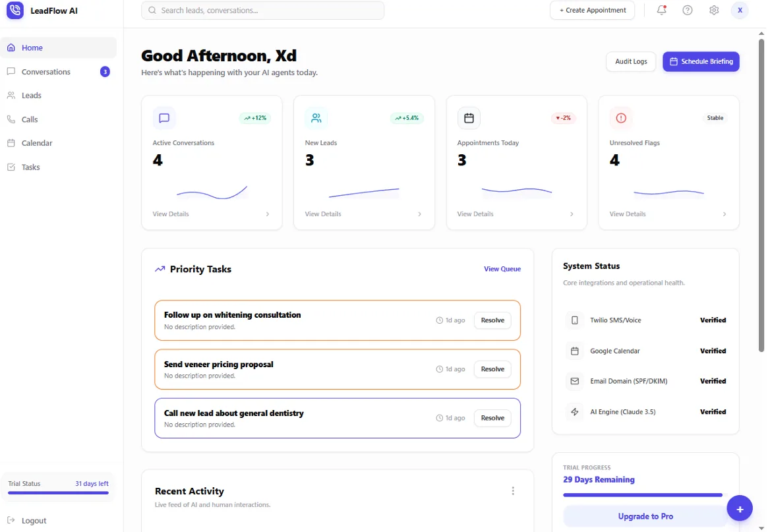Open Calls in the sidebar
Image resolution: width=768 pixels, height=532 pixels.
[x=58, y=119]
